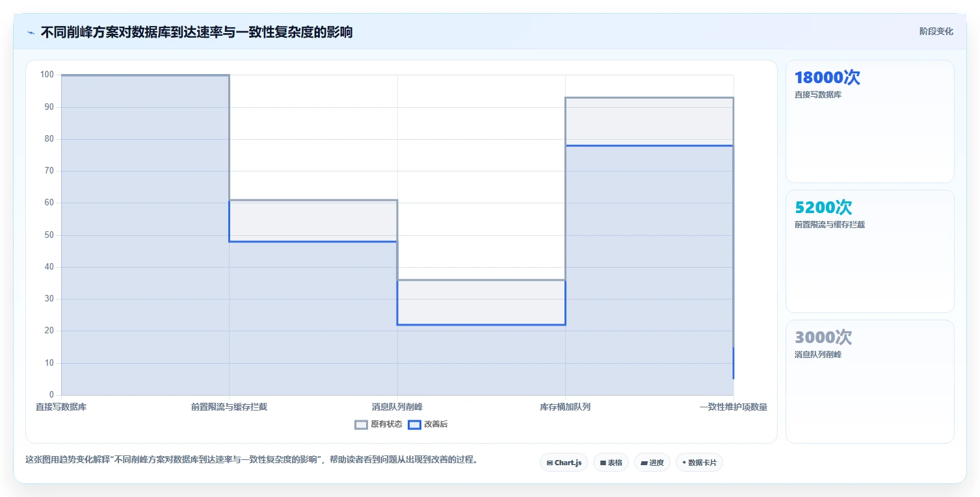Click the icon inside the Chart.js pill
Image resolution: width=980 pixels, height=497 pixels.
point(550,463)
